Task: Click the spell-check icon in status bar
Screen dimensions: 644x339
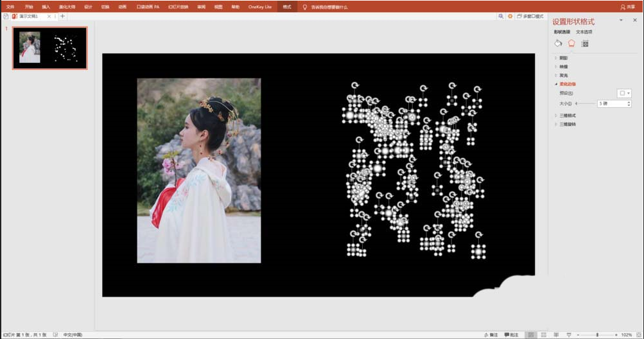Action: click(x=55, y=335)
